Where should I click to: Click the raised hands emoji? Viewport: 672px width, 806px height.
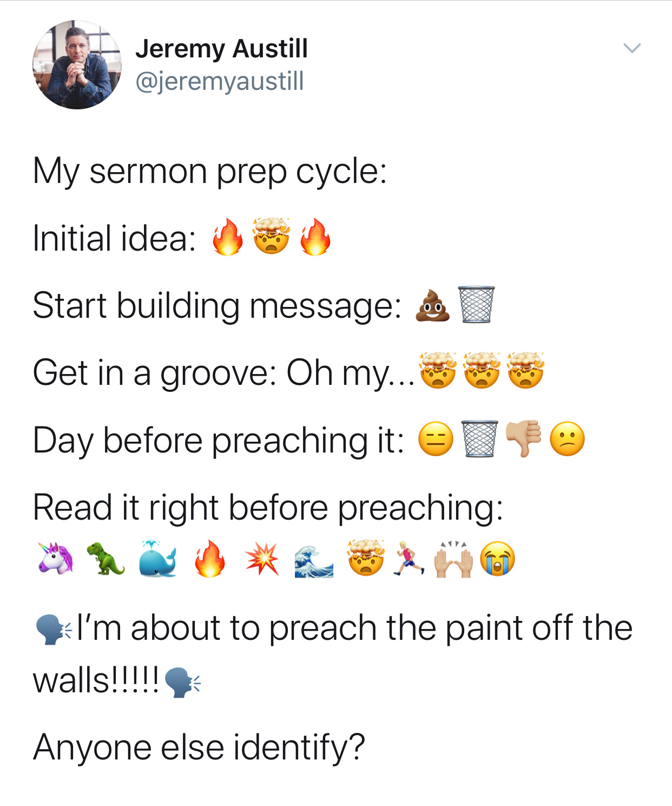pyautogui.click(x=453, y=559)
